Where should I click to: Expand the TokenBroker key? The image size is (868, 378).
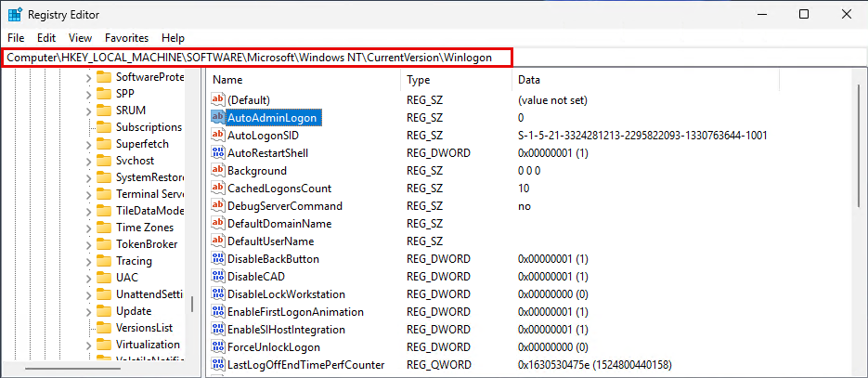88,244
